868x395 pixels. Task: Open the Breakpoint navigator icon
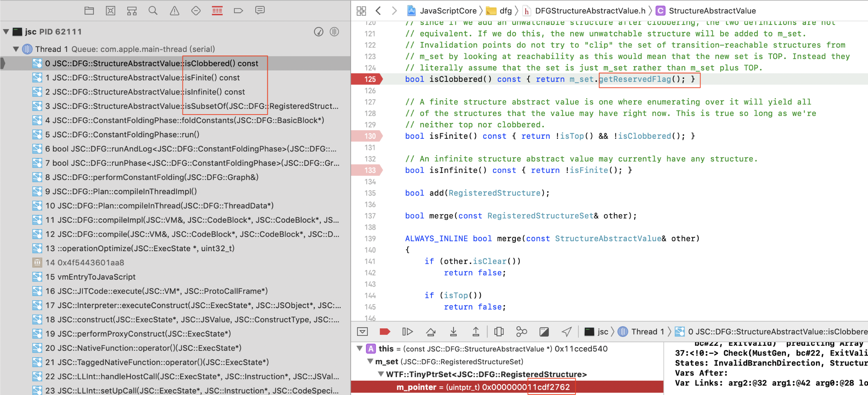click(238, 11)
